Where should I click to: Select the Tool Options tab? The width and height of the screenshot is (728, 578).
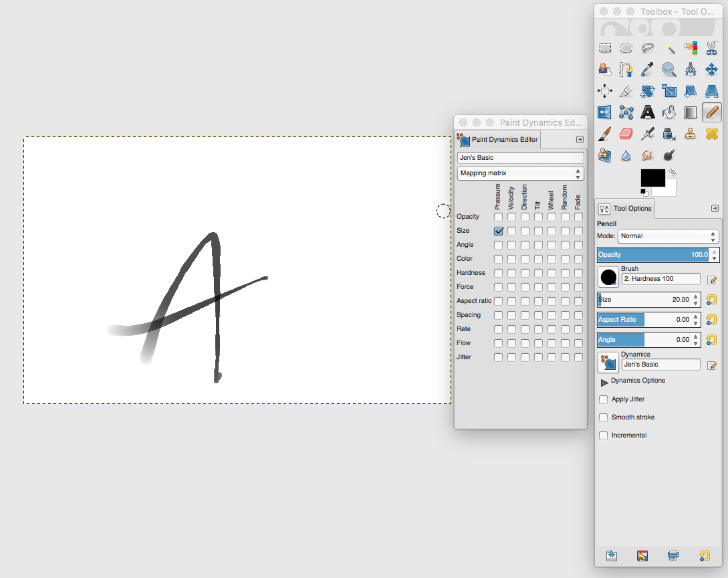tap(625, 209)
